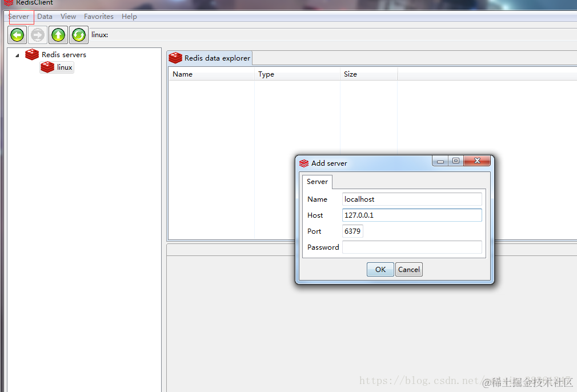Click the Port label in dialog
Viewport: 577px width, 392px height.
point(314,231)
